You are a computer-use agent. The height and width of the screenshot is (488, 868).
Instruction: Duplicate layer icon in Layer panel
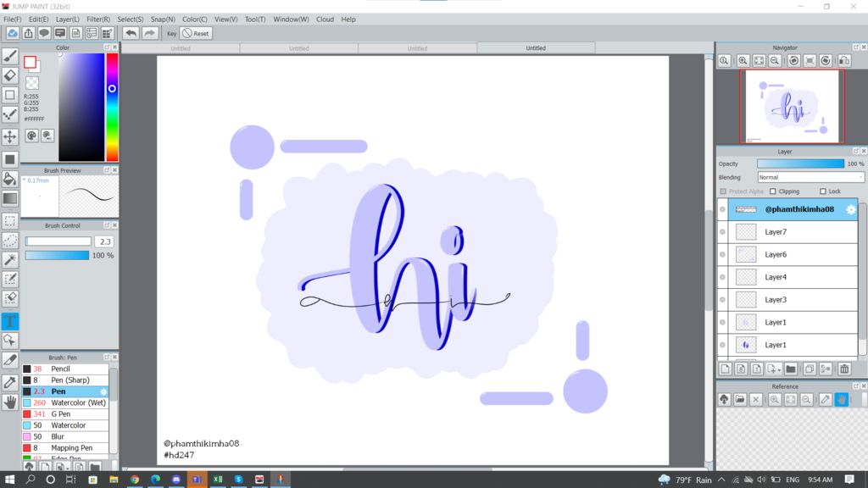(810, 369)
